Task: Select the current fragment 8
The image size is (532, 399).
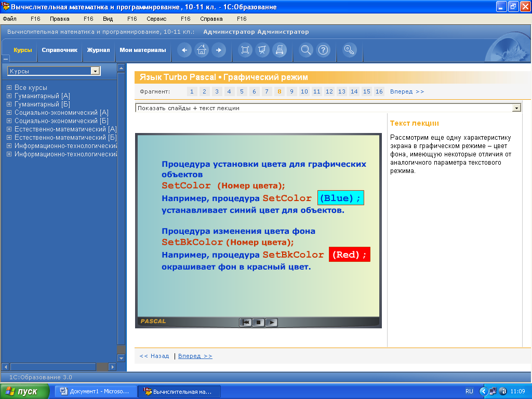Action: (x=279, y=91)
